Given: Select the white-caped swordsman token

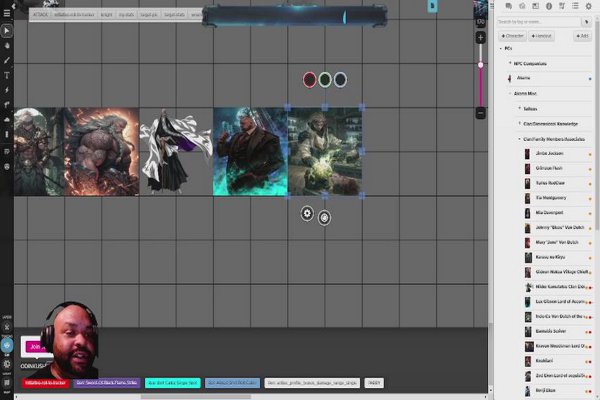Looking at the screenshot, I should click(176, 152).
